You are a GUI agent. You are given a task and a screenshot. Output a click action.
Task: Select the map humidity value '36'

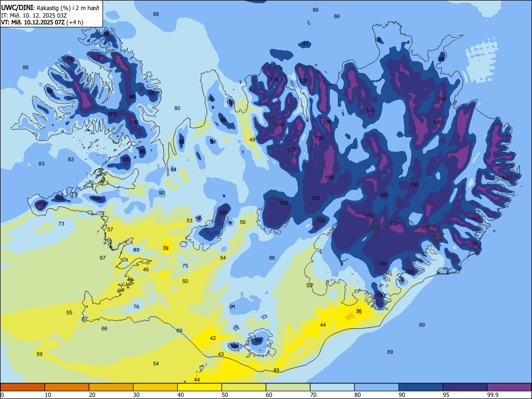359,311
